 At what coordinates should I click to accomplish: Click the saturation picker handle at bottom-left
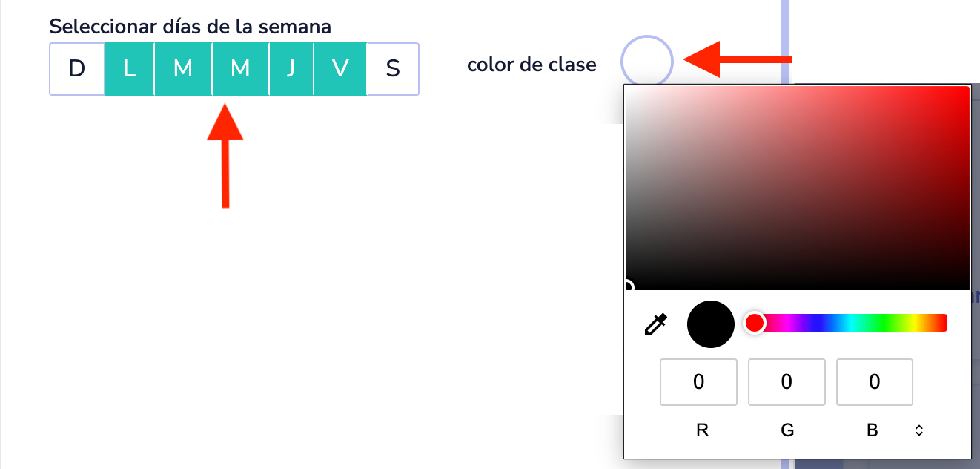pyautogui.click(x=627, y=288)
